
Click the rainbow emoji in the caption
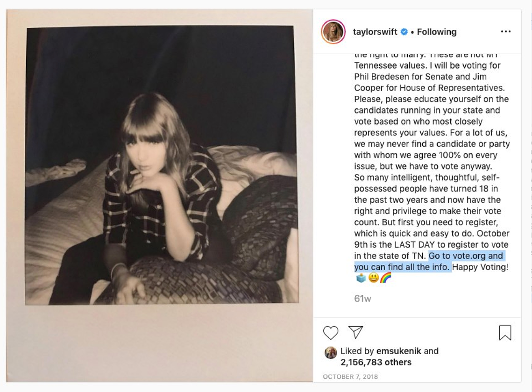386,278
